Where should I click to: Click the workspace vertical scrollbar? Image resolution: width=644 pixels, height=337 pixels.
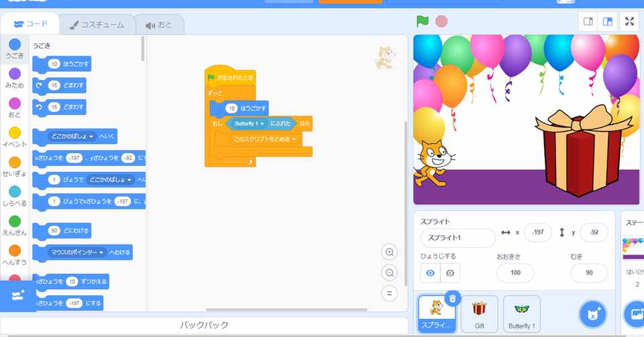(405, 203)
